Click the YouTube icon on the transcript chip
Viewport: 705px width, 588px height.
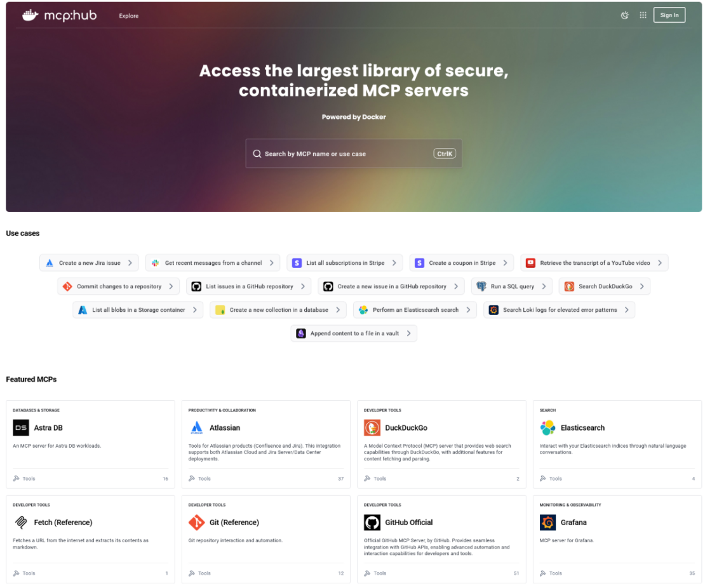tap(531, 262)
